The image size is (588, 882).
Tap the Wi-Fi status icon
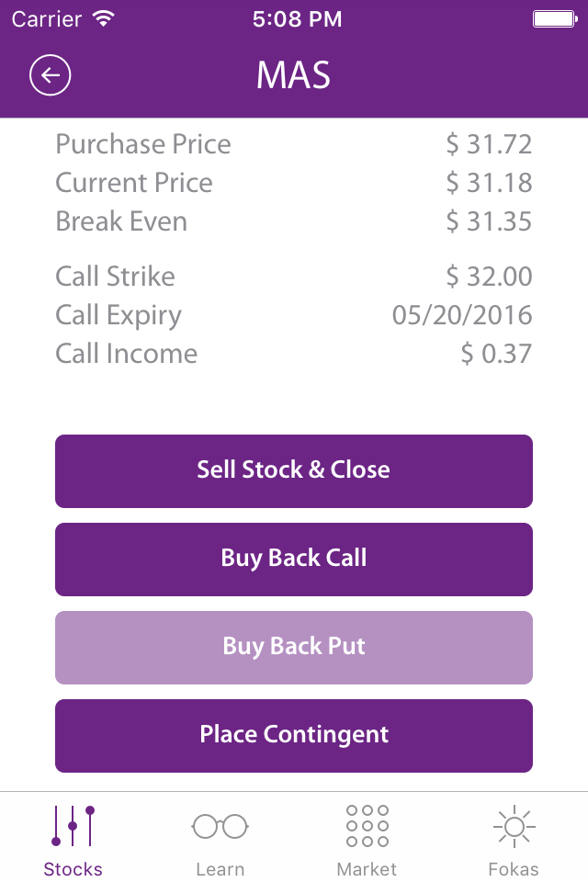pyautogui.click(x=104, y=18)
